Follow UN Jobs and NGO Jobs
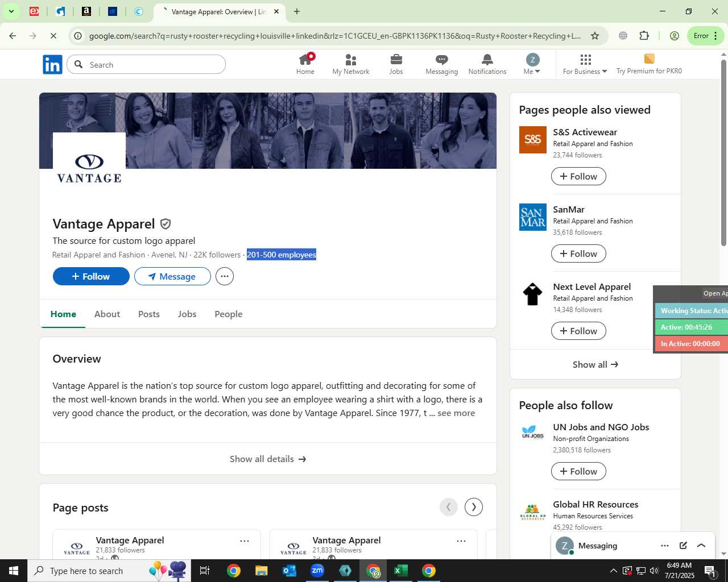Image resolution: width=728 pixels, height=582 pixels. point(578,471)
